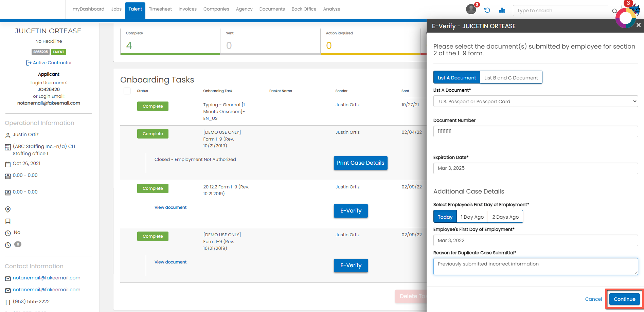Select Today as first day of employment
Image resolution: width=644 pixels, height=312 pixels.
[x=445, y=217]
